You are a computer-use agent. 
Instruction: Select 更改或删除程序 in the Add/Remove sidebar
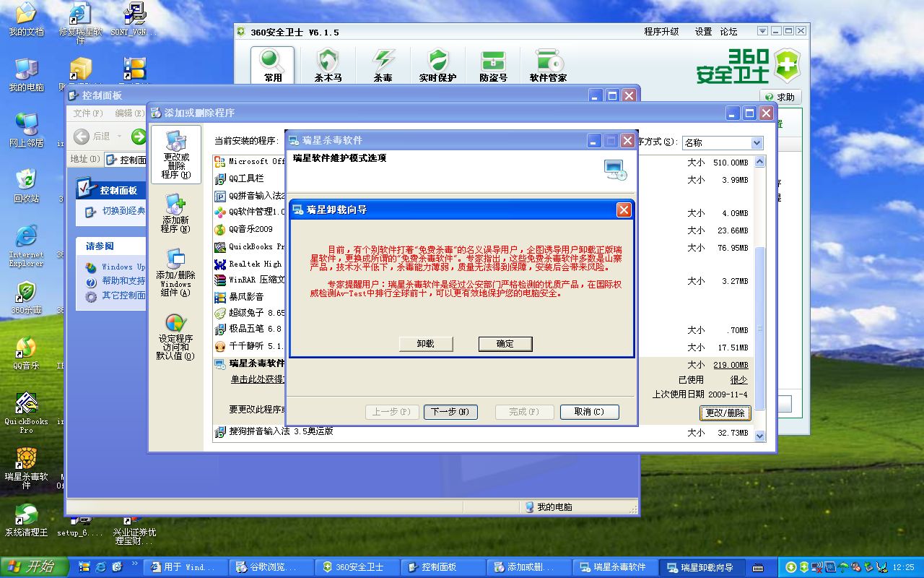click(176, 155)
